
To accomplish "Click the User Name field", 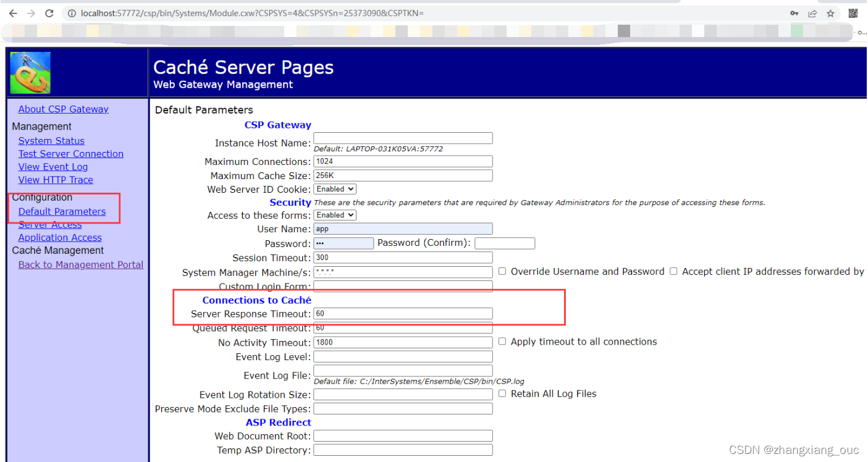I will [x=403, y=229].
